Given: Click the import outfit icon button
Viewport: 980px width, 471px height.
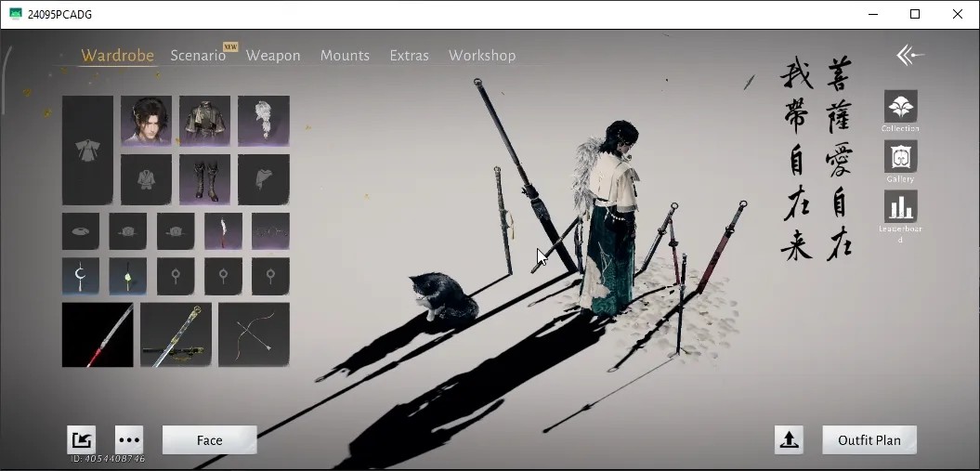Looking at the screenshot, I should 82,440.
